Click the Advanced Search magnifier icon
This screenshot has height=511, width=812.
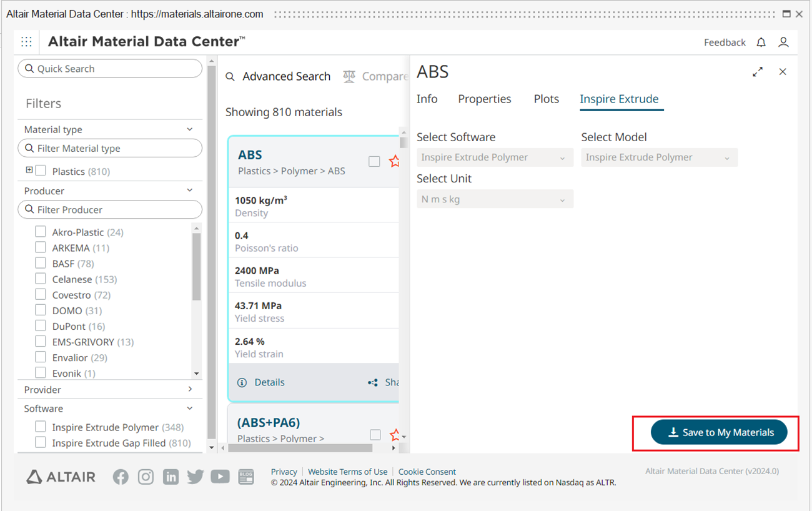230,76
